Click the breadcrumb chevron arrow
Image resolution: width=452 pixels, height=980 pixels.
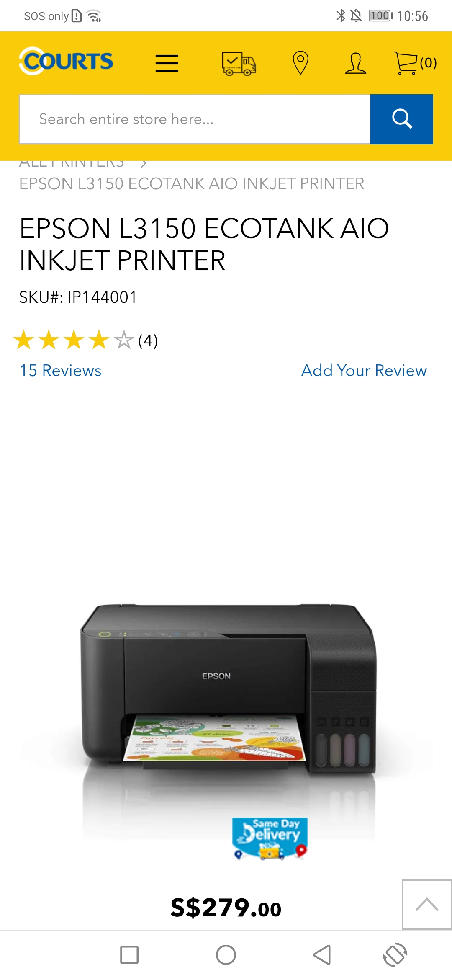pos(144,164)
